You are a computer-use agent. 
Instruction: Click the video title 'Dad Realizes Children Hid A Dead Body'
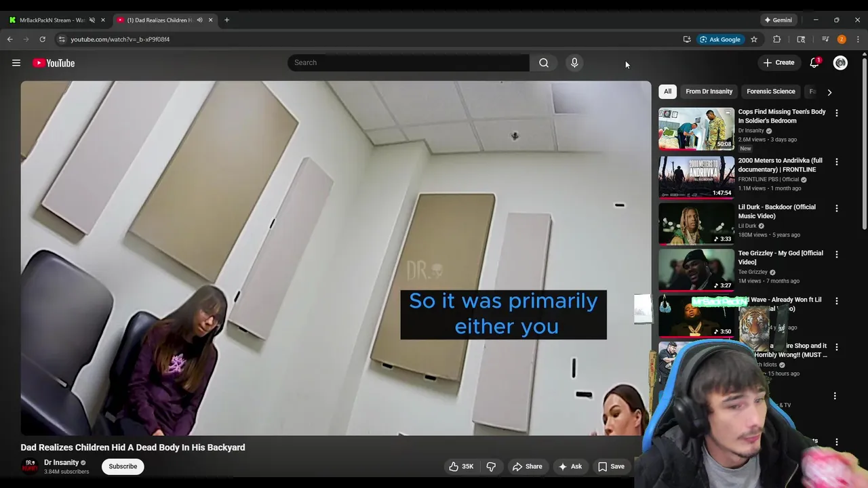[133, 447]
